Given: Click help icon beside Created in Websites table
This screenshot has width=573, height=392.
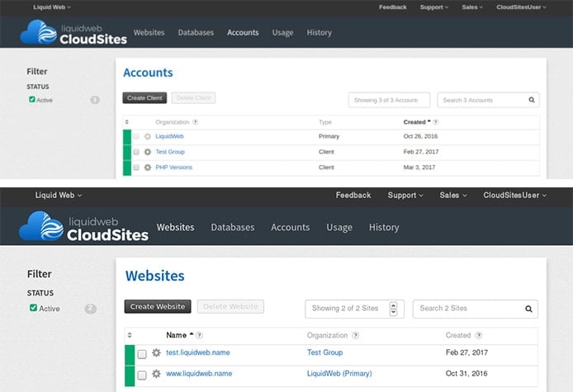Looking at the screenshot, I should [x=479, y=335].
